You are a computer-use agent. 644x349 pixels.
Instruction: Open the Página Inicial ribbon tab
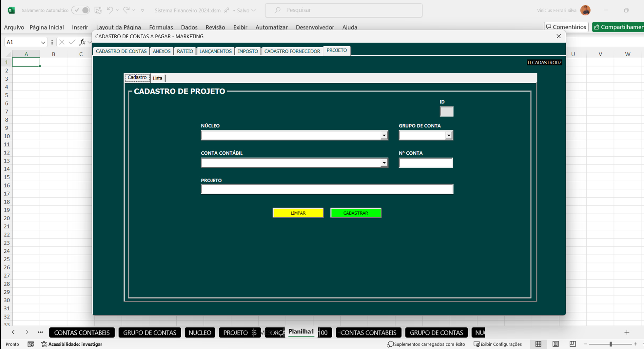tap(47, 27)
